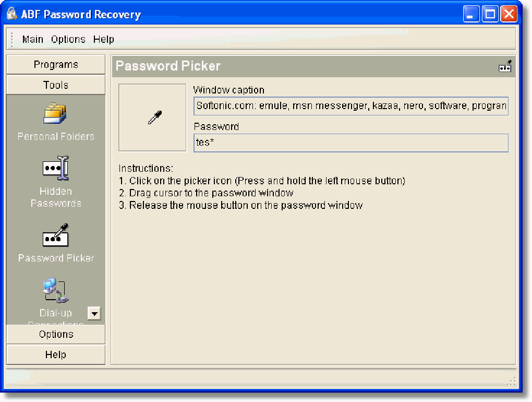Open the Options sidebar section

(55, 334)
